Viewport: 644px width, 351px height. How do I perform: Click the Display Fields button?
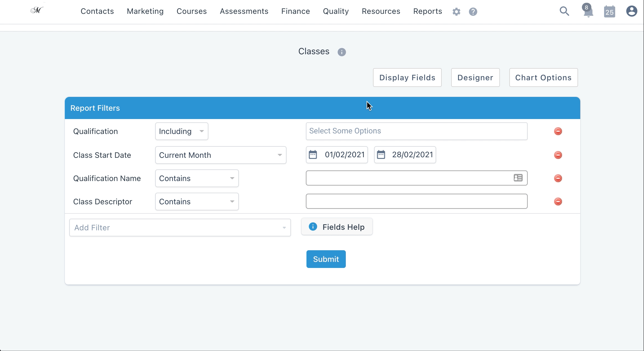tap(407, 78)
